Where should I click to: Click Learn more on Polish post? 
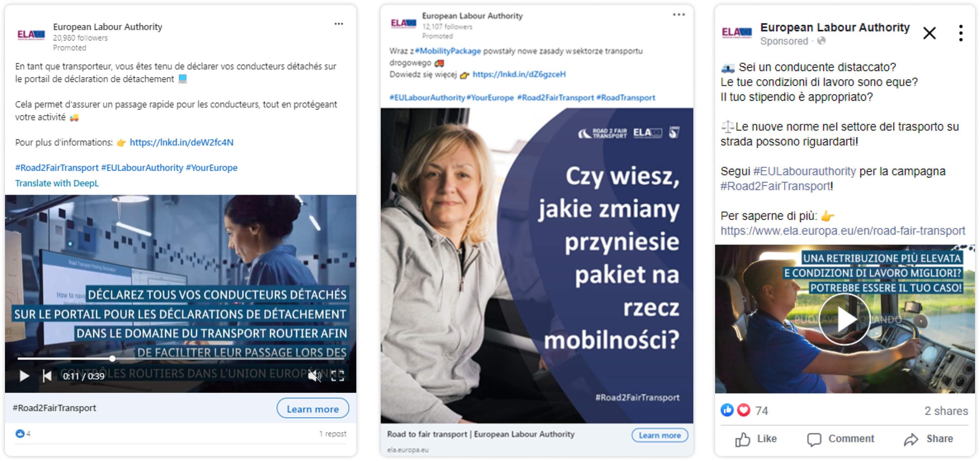[x=660, y=435]
